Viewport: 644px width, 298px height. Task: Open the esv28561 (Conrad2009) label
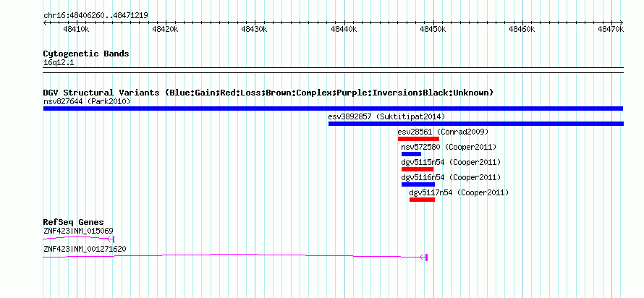click(443, 132)
